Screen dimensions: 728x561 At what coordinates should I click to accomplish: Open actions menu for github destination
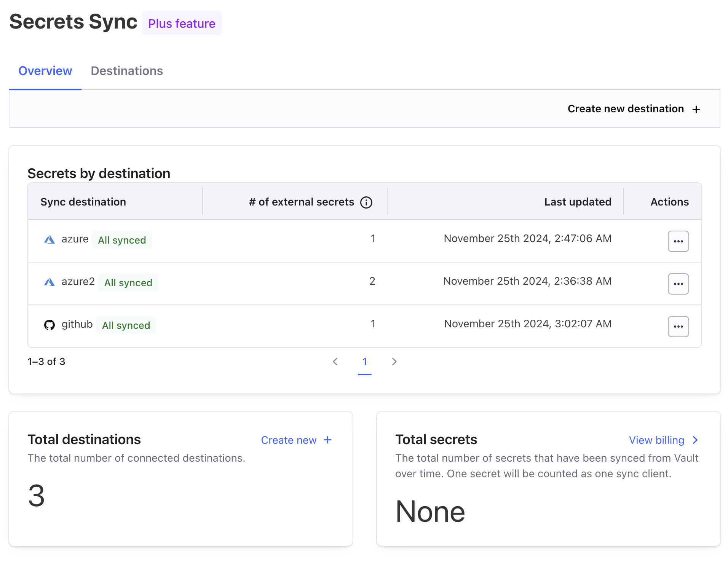coord(678,327)
